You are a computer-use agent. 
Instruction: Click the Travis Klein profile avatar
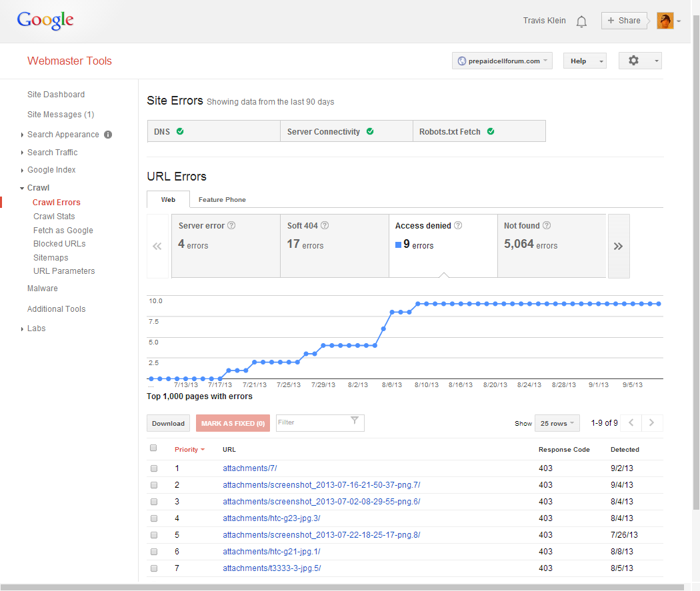click(x=665, y=21)
